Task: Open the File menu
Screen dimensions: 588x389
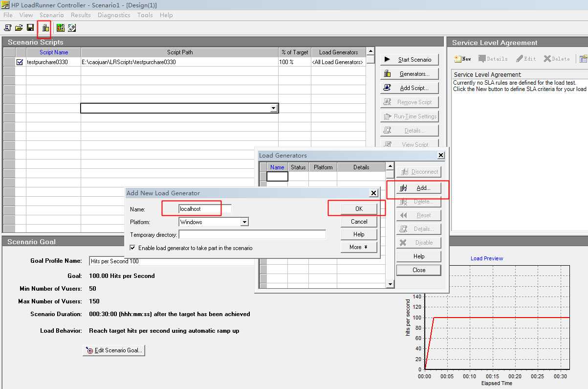Action: point(8,15)
